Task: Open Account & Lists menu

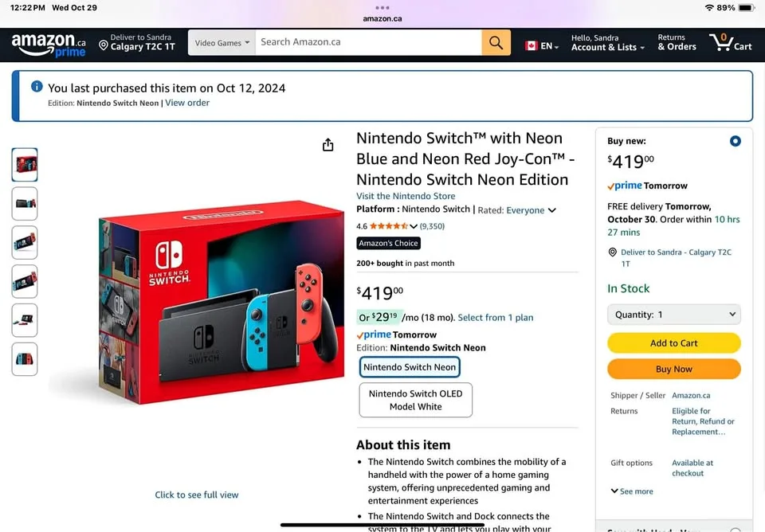Action: (x=606, y=43)
